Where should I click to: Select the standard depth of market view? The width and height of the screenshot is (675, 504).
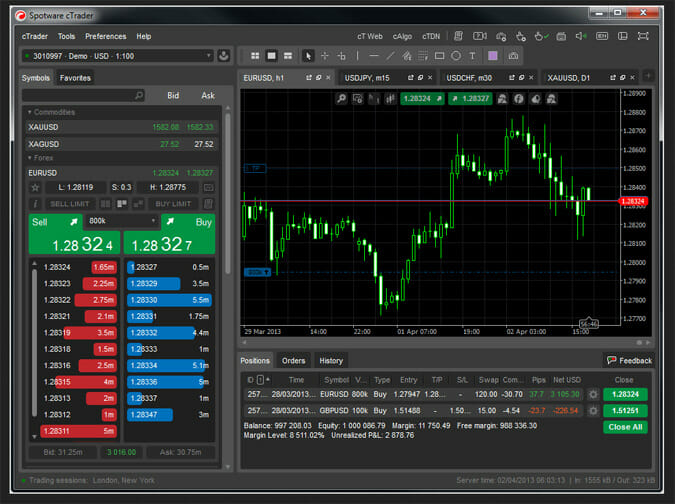[x=105, y=204]
